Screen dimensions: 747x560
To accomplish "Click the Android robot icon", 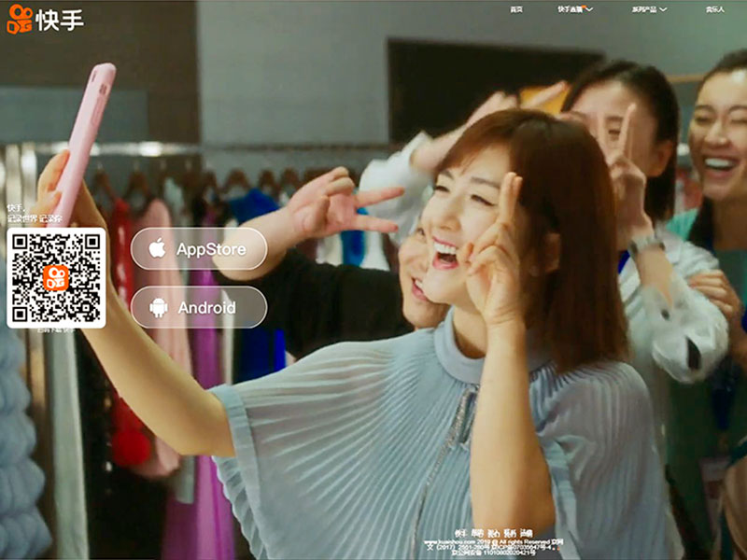I will tap(158, 307).
